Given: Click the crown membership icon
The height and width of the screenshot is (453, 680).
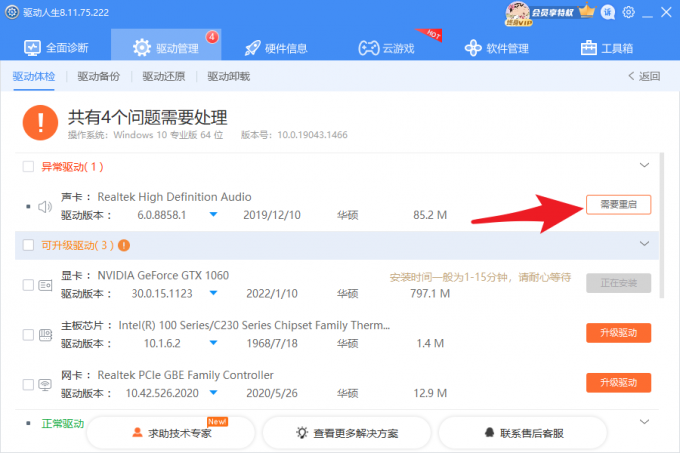Looking at the screenshot, I should [x=587, y=10].
